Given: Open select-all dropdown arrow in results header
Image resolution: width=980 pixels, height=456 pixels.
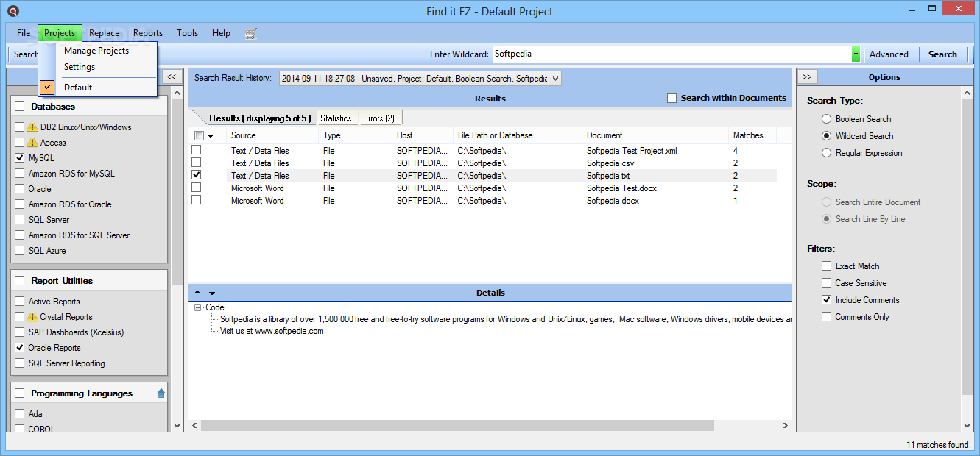Looking at the screenshot, I should 211,135.
